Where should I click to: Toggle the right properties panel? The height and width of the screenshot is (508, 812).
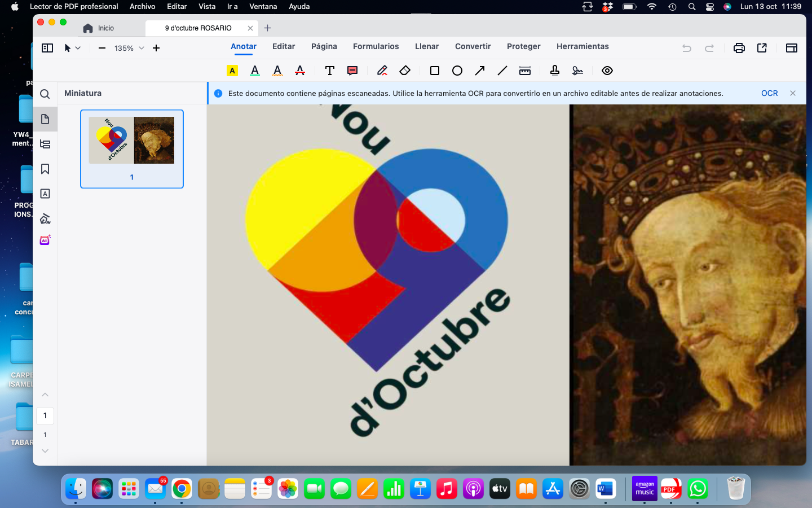[x=792, y=48]
